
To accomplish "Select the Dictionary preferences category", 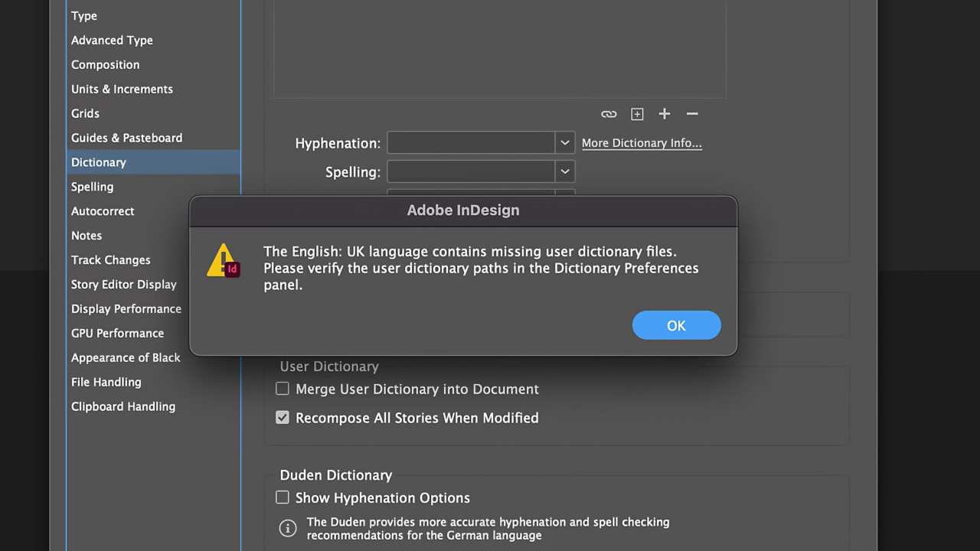I will tap(153, 162).
